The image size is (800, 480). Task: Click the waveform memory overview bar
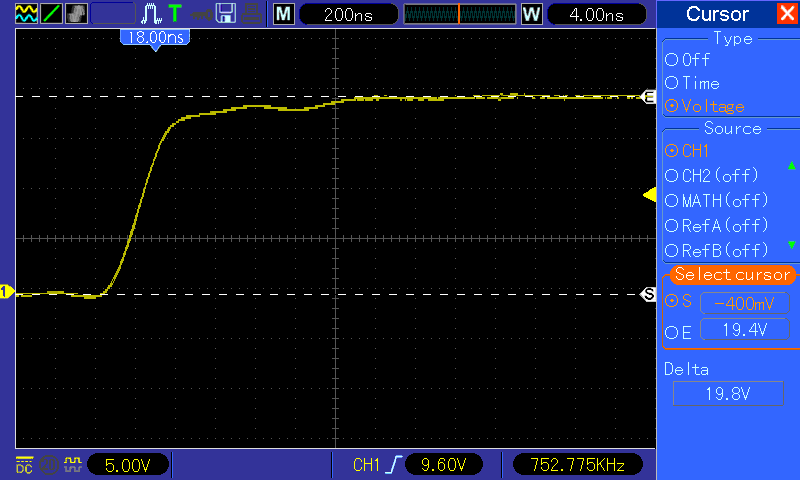[x=460, y=14]
